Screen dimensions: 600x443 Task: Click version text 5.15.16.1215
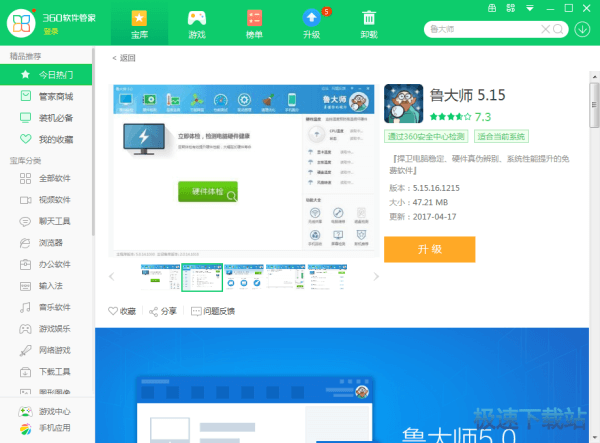point(436,188)
